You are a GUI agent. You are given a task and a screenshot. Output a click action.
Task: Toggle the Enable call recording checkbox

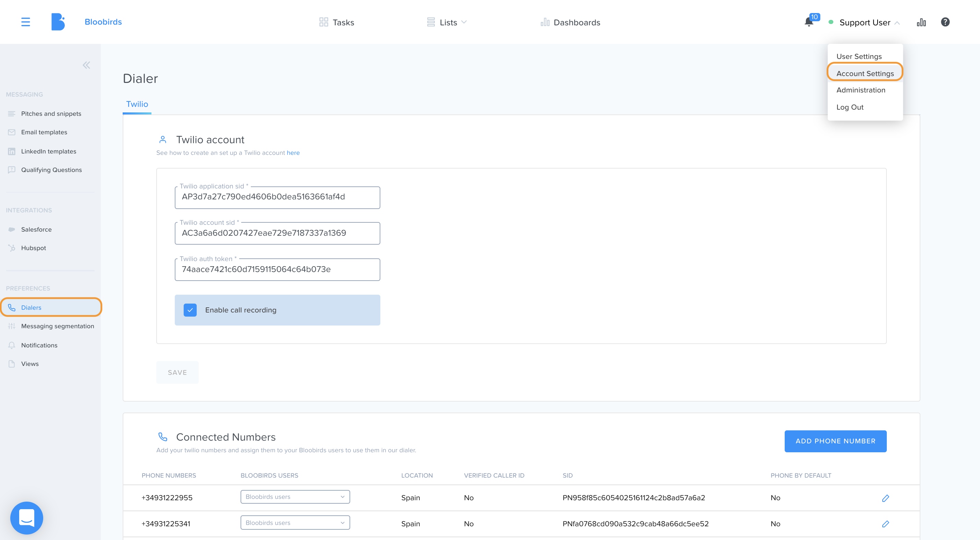[x=190, y=310]
